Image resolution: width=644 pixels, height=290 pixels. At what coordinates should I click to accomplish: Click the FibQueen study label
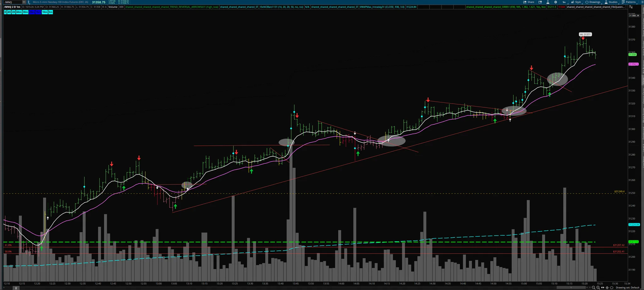pyautogui.click(x=596, y=7)
